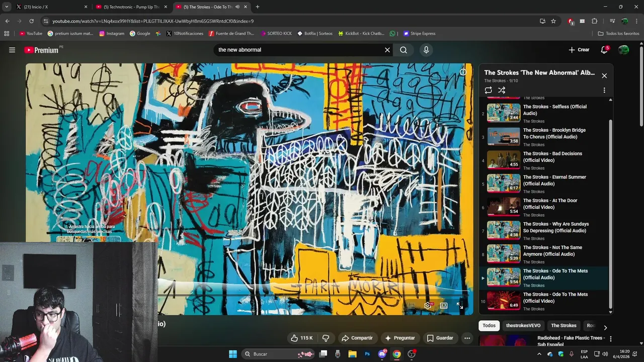Enter fullscreen on the video player
Screen dimensions: 644x362
coord(460,305)
